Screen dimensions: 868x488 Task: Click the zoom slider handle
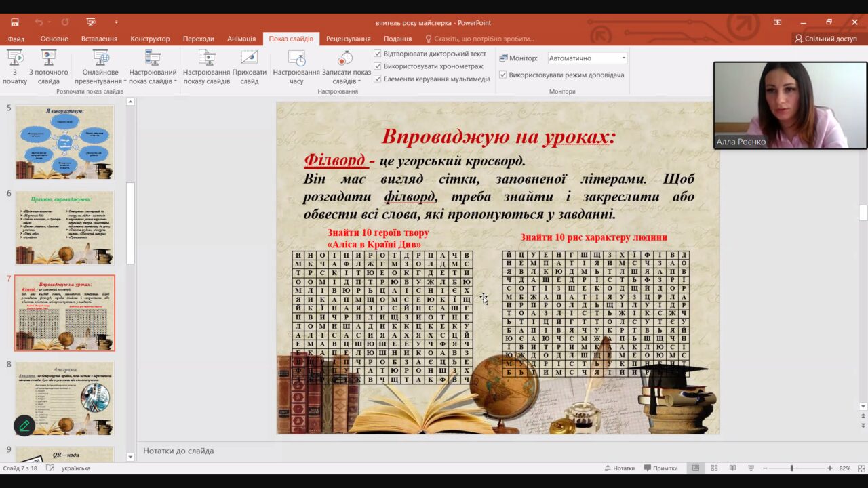pyautogui.click(x=791, y=468)
